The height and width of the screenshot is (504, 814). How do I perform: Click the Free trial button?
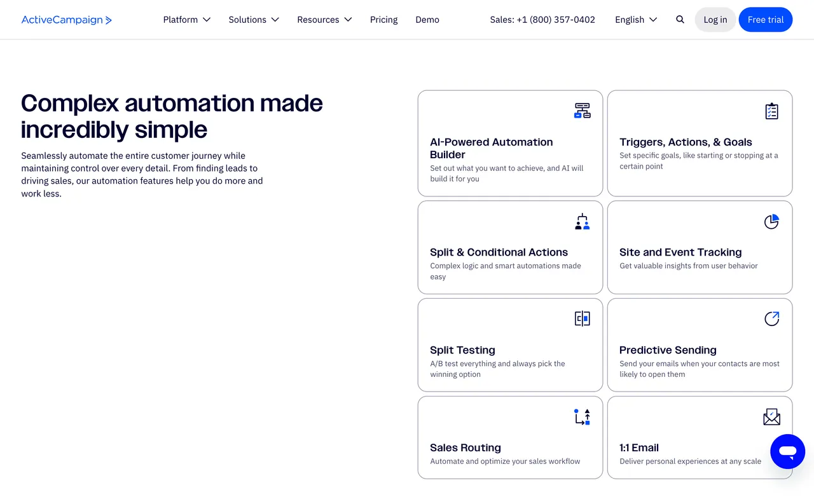765,20
